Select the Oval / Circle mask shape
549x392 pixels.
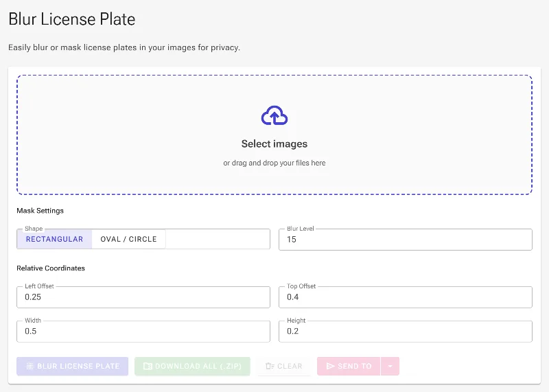click(x=128, y=240)
